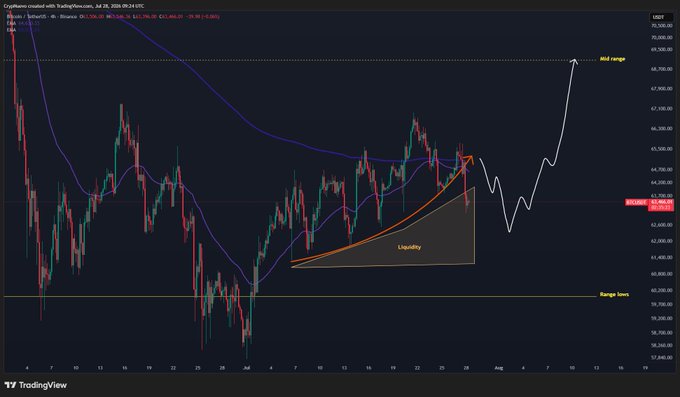Select the second EMA indicator legend
The height and width of the screenshot is (397, 680).
23,30
